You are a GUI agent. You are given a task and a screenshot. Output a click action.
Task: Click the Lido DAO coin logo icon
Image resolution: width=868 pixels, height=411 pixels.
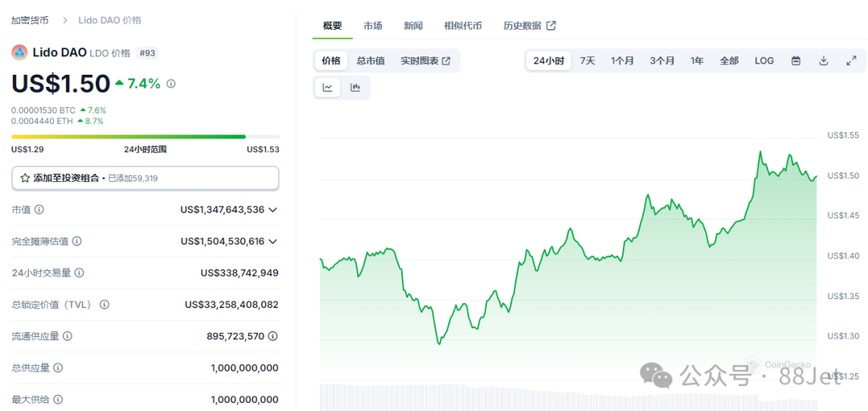coord(19,52)
